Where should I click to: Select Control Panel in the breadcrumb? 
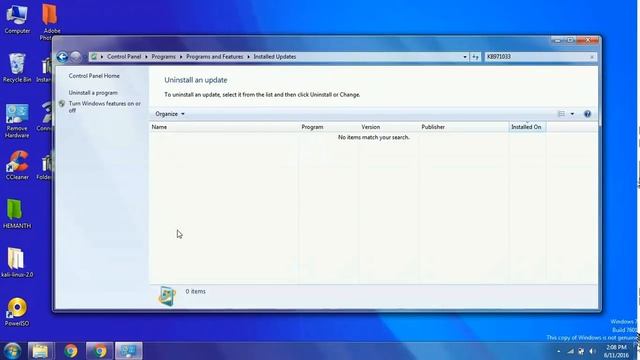(x=124, y=57)
